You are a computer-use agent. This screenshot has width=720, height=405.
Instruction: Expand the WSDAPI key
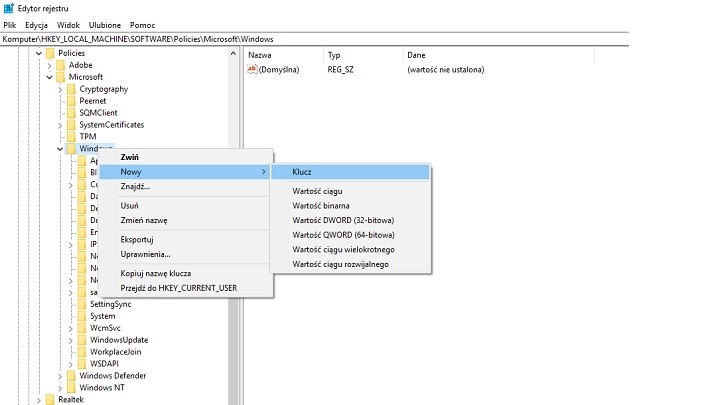[x=71, y=364]
